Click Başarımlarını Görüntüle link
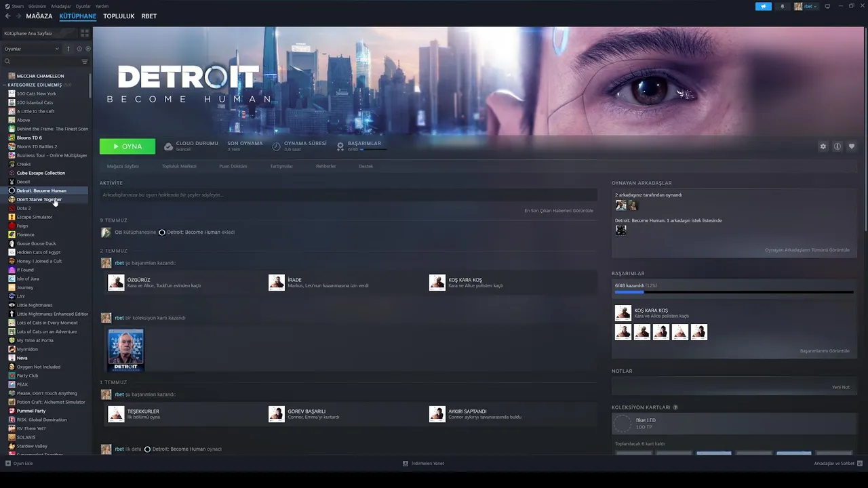 point(825,351)
